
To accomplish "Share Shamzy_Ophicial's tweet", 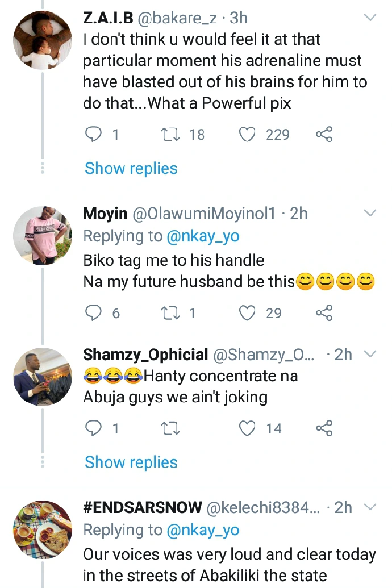I will tap(324, 428).
